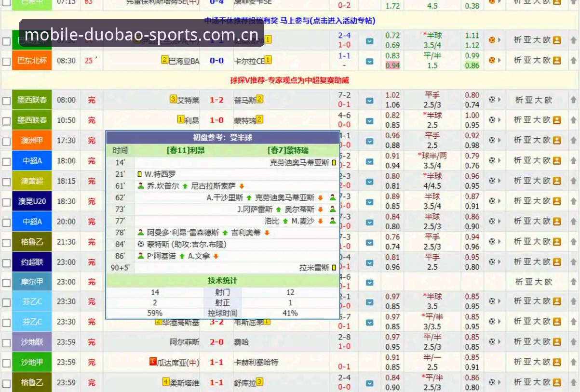This screenshot has height=392, width=580.
Task: Click the 1-0 score of 利昂 vs 蒙特瑞
Action: (x=216, y=120)
